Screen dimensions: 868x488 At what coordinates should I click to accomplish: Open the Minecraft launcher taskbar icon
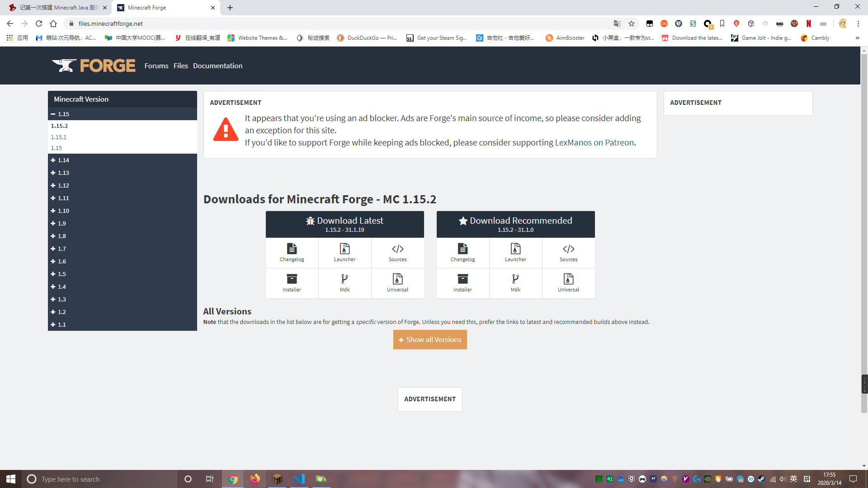coord(277,479)
